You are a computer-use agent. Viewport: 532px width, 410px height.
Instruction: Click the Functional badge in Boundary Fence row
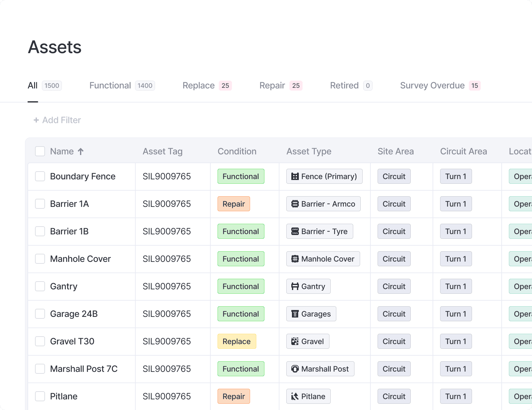241,176
